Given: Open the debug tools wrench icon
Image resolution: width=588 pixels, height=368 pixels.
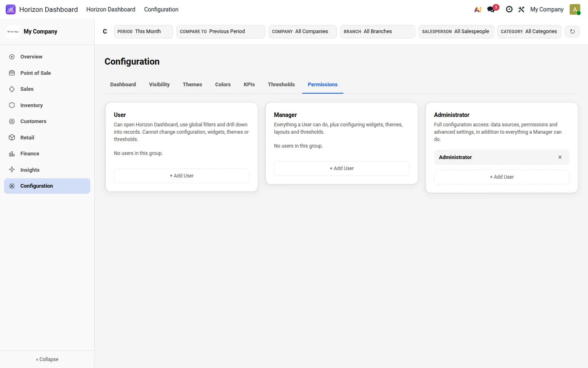Looking at the screenshot, I should point(521,9).
